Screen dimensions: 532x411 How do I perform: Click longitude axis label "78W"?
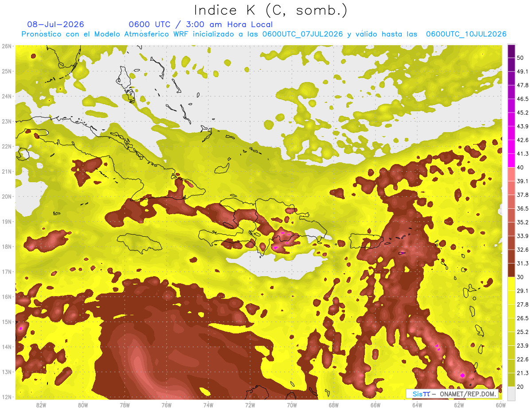coord(125,404)
